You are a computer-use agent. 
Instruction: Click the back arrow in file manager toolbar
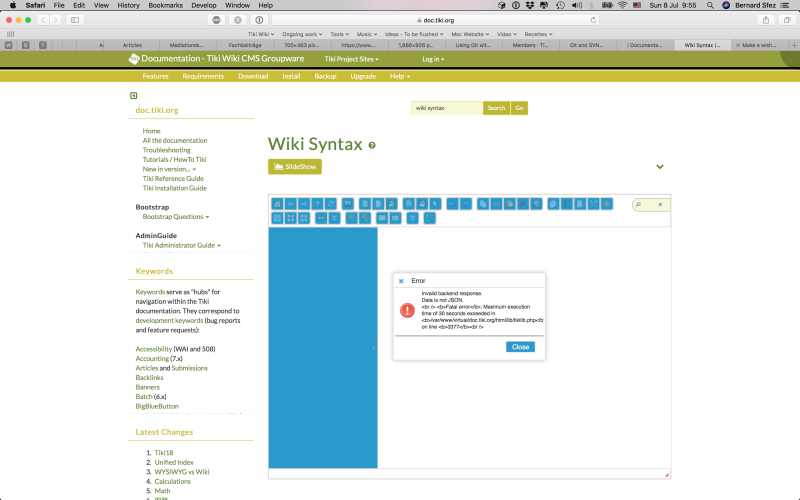pyautogui.click(x=291, y=204)
